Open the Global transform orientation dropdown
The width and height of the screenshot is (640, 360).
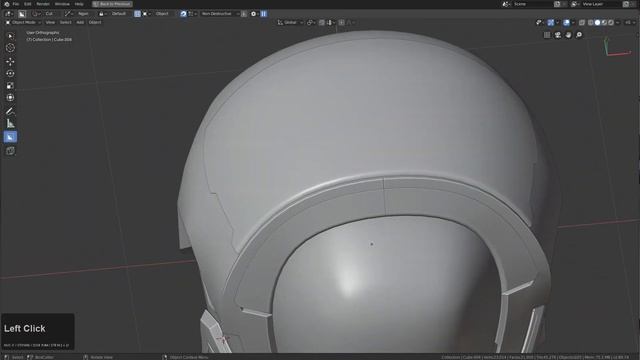(290, 22)
